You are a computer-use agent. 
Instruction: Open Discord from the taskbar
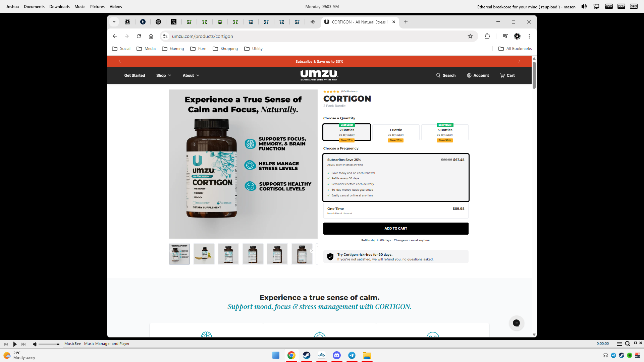coord(337,355)
